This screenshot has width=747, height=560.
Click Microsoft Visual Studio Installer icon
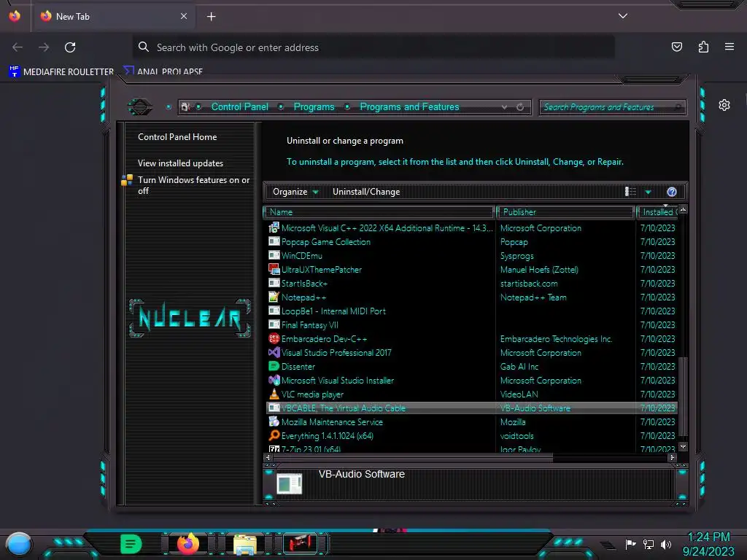(x=274, y=380)
